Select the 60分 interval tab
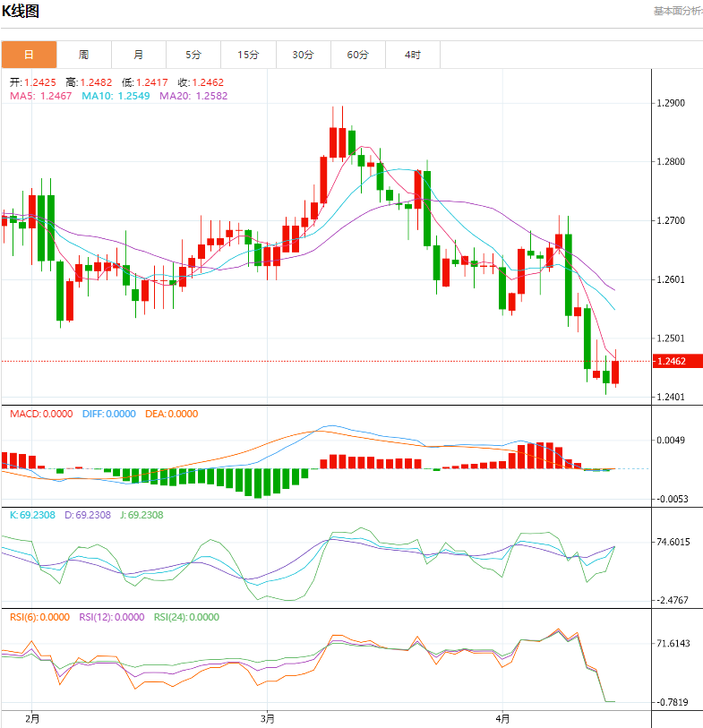Screen dimensions: 703x728 [x=357, y=55]
